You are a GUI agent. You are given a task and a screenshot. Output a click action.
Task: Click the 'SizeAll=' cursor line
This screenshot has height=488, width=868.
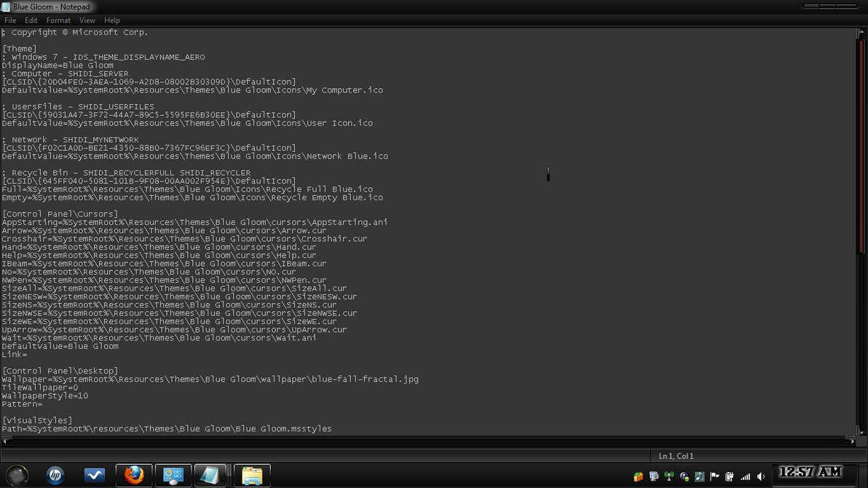tap(174, 288)
